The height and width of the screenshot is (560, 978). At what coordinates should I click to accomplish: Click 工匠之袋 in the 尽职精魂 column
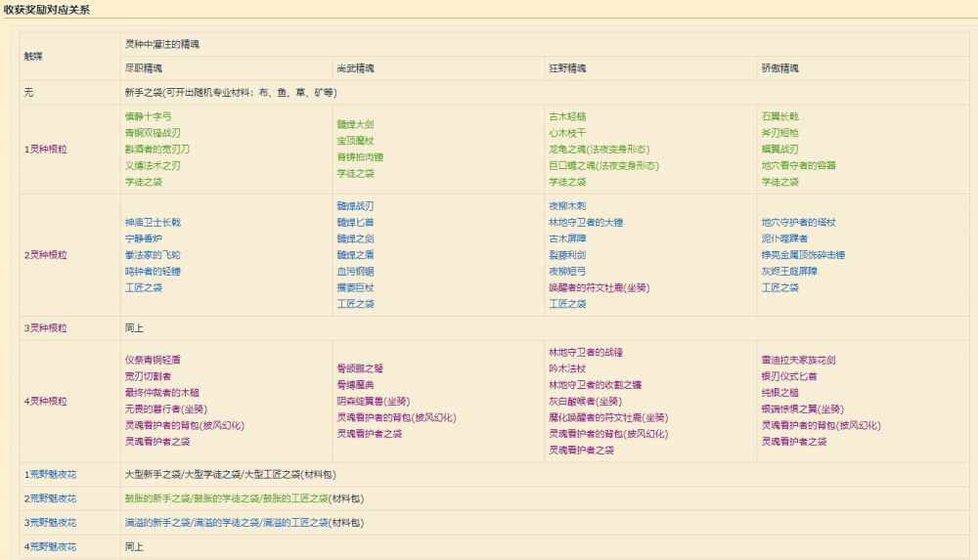[x=144, y=287]
